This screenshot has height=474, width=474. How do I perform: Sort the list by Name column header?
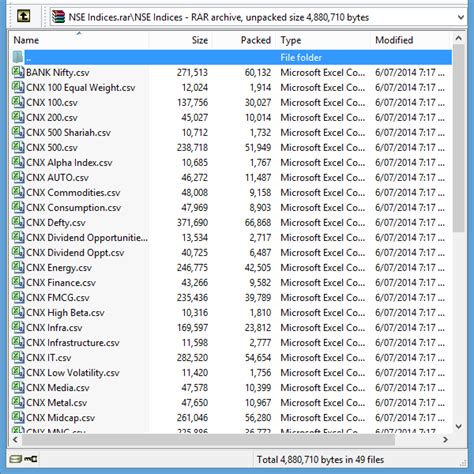(79, 40)
